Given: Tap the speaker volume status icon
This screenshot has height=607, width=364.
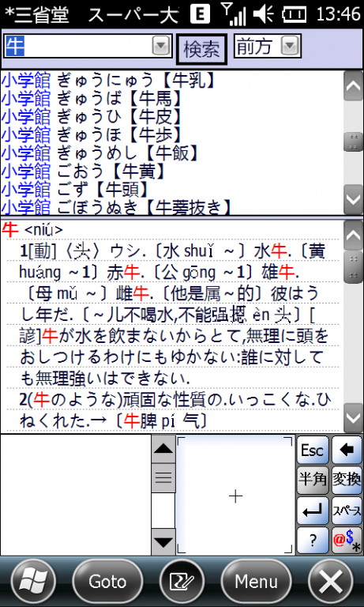Looking at the screenshot, I should click(x=264, y=14).
